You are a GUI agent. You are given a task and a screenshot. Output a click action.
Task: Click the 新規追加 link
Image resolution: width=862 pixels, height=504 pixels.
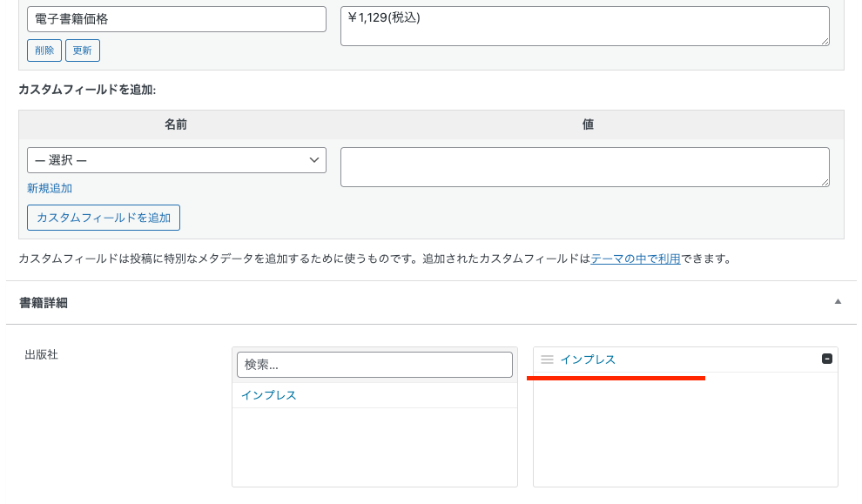pos(50,189)
